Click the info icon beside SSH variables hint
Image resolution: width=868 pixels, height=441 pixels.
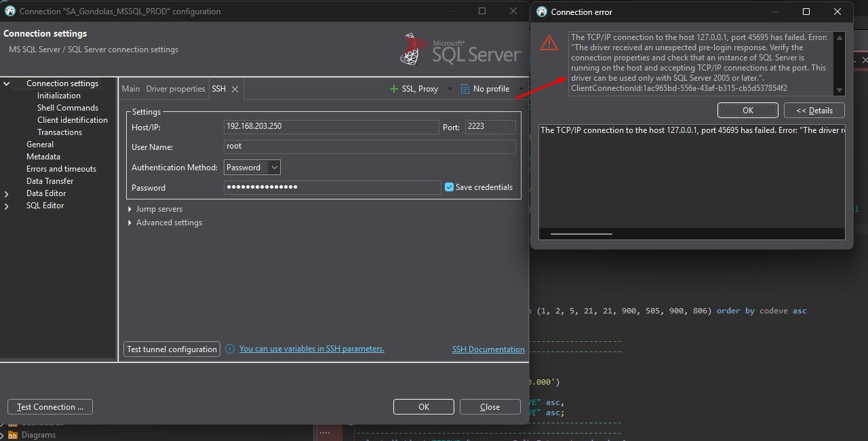(230, 349)
